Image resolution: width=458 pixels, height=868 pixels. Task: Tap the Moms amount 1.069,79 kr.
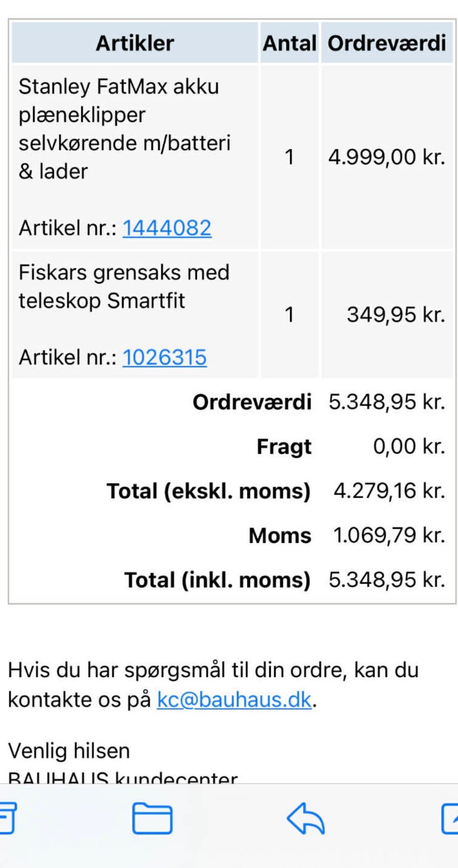click(389, 535)
